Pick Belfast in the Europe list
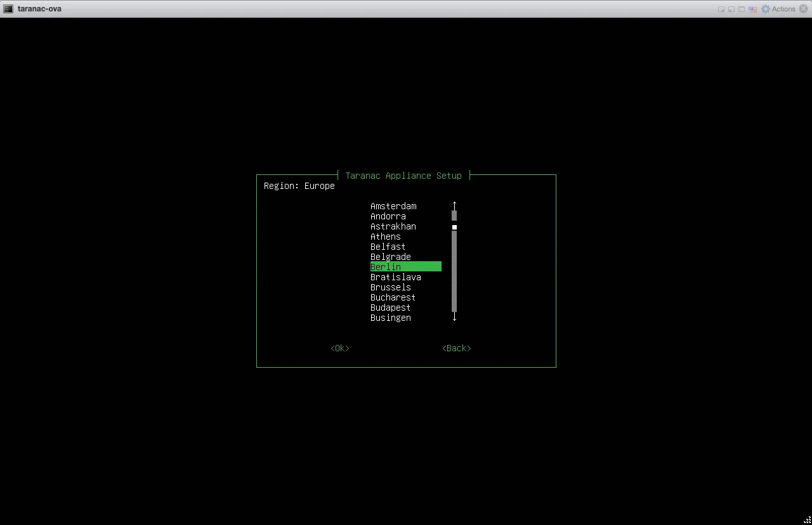 388,247
